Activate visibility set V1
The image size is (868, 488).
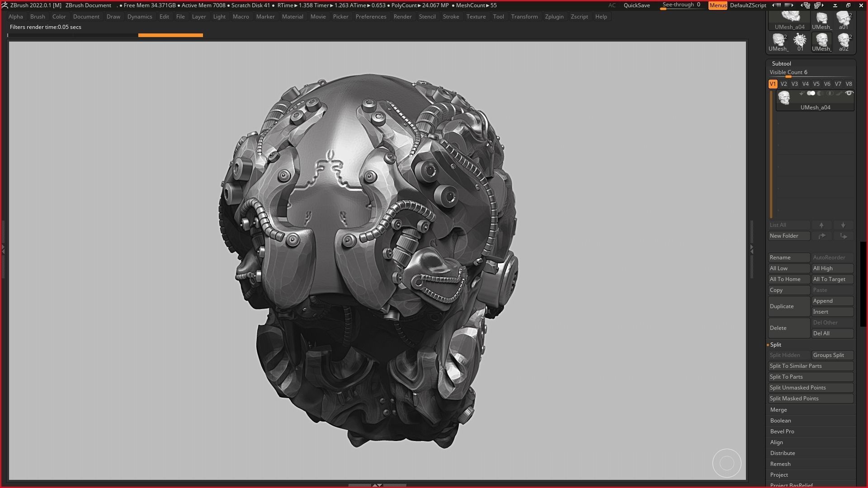click(x=773, y=84)
